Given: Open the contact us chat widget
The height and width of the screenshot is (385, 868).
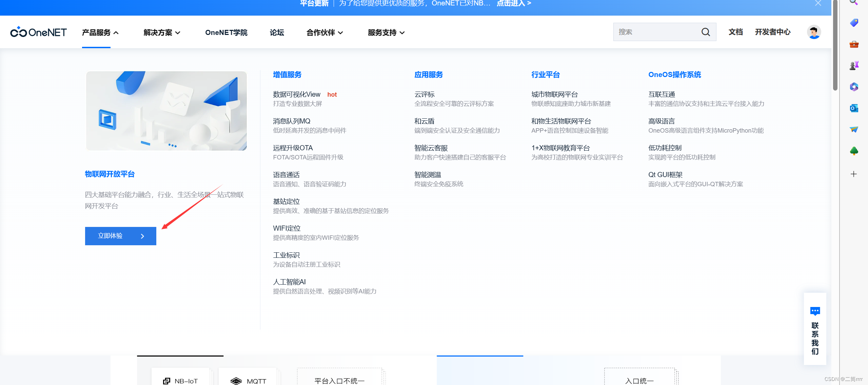Looking at the screenshot, I should [815, 329].
